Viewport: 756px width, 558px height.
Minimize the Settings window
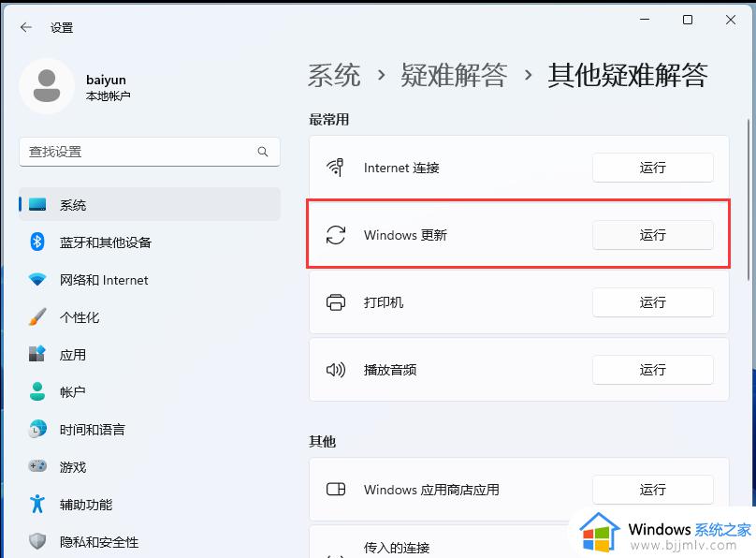[645, 20]
